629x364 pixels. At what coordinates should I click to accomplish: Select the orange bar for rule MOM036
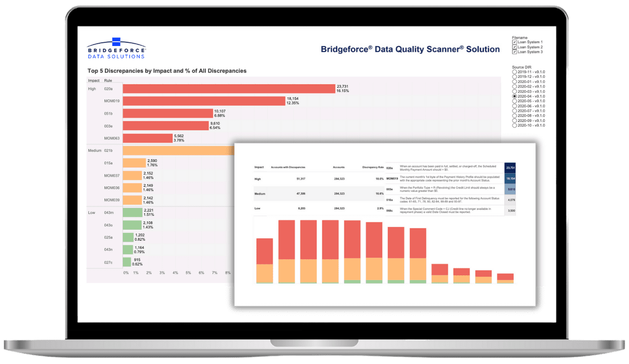pyautogui.click(x=132, y=188)
